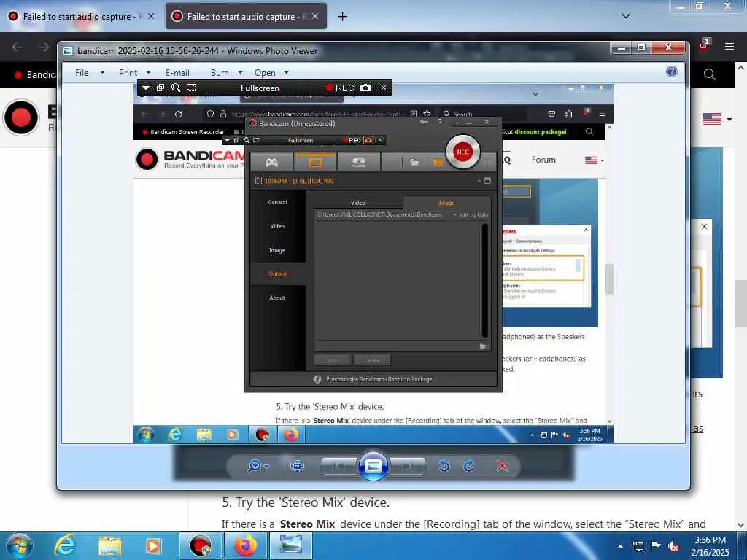The image size is (747, 560).
Task: Click the Bandicam logo in the Firefox page
Action: pyautogui.click(x=21, y=117)
